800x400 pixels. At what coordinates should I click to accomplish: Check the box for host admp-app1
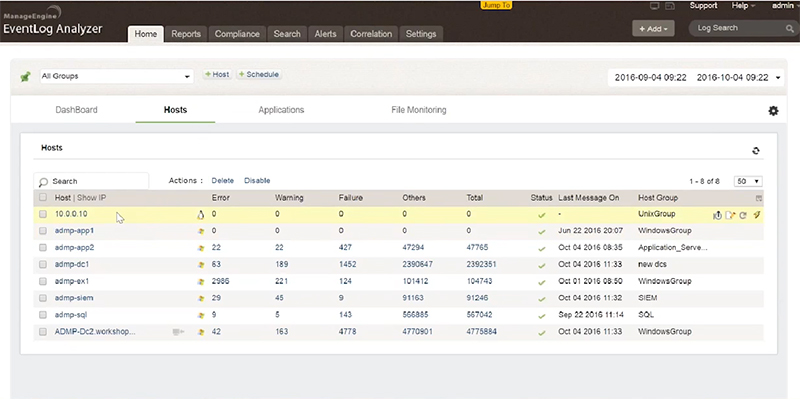(x=43, y=231)
